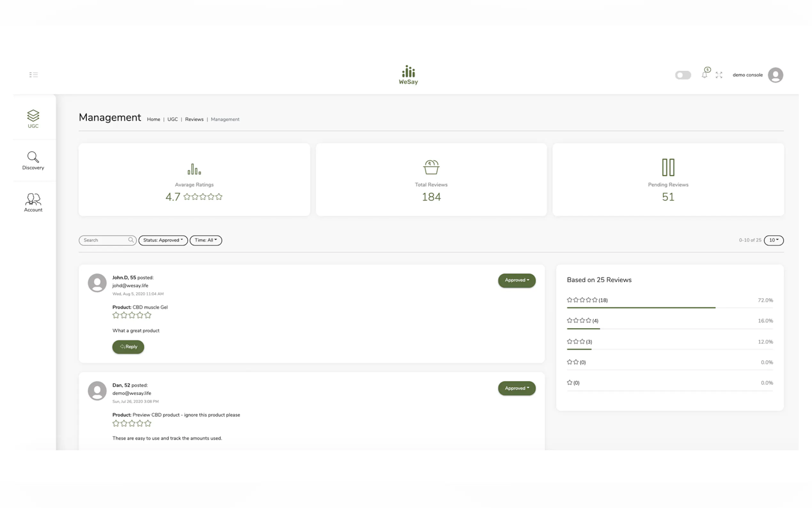
Task: Go to the Home breadcrumb link
Action: tap(153, 119)
